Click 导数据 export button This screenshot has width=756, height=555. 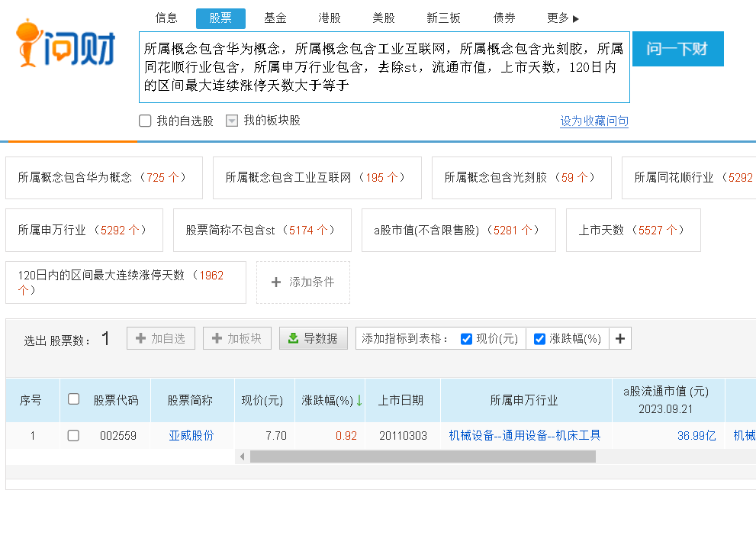[314, 338]
